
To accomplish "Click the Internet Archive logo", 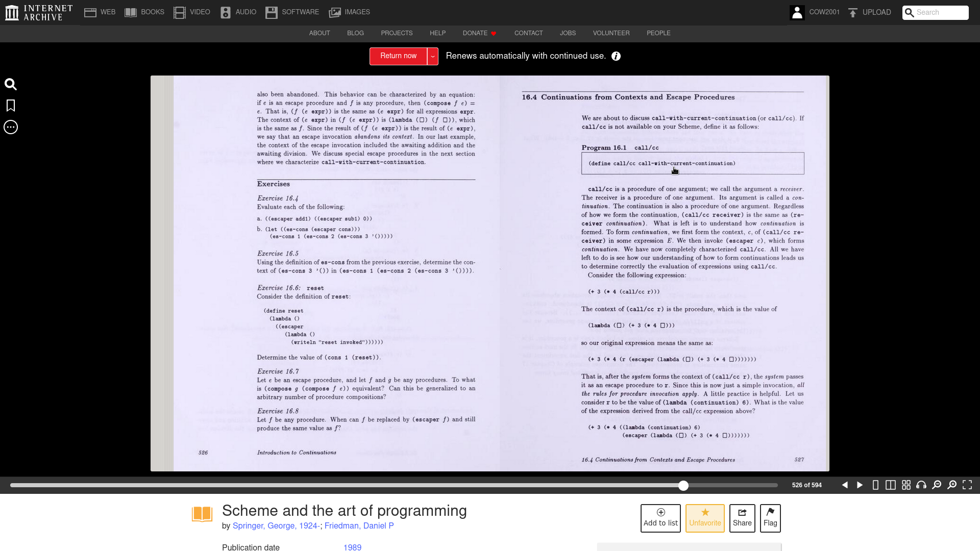I will [x=39, y=13].
